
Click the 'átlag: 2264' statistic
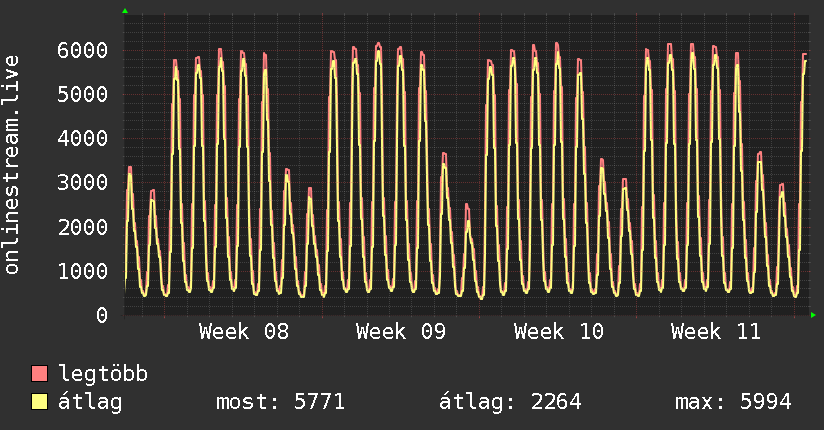coord(510,402)
